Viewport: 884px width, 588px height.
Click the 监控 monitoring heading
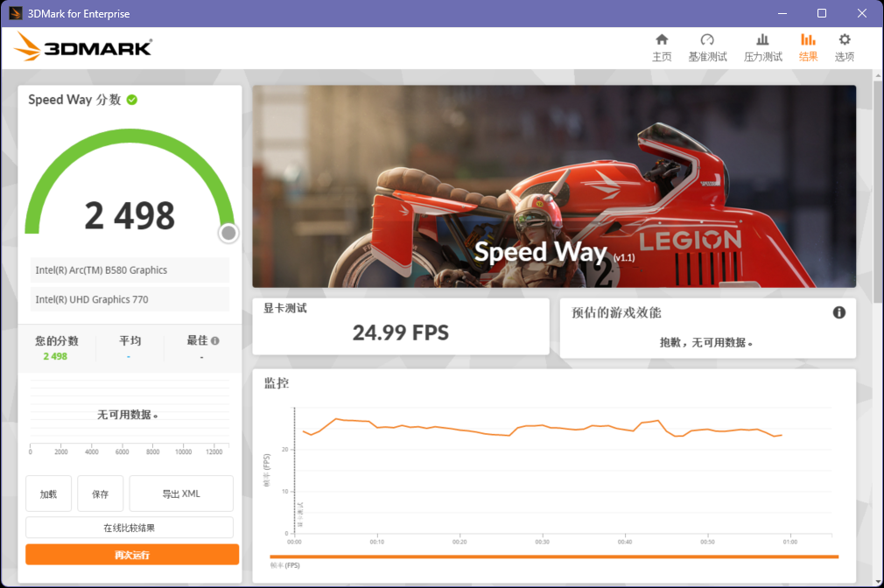click(277, 383)
